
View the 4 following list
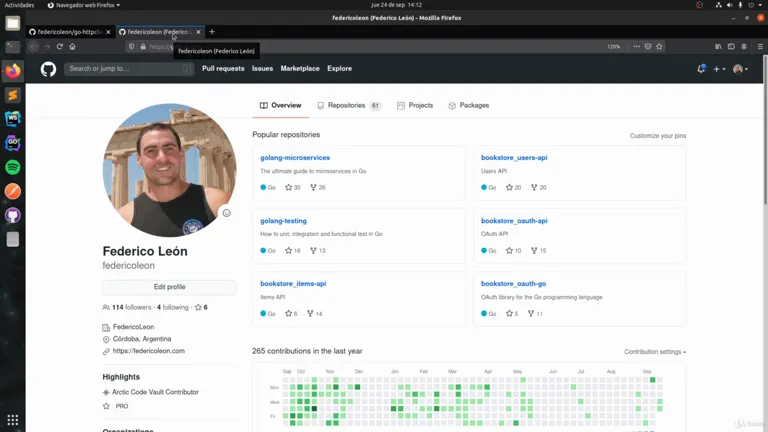pos(172,308)
